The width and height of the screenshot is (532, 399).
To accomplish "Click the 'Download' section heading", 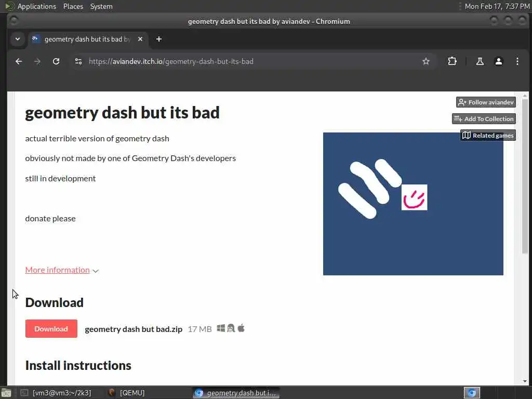I will coord(54,303).
